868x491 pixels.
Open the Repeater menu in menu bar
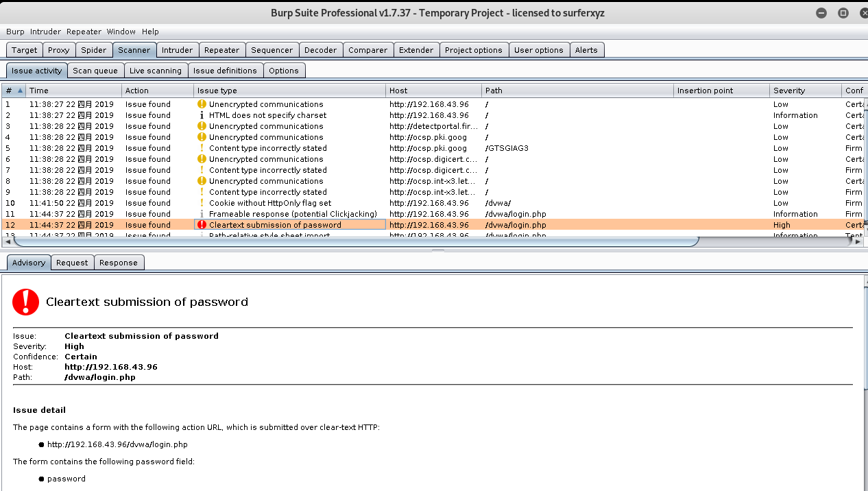[x=84, y=32]
